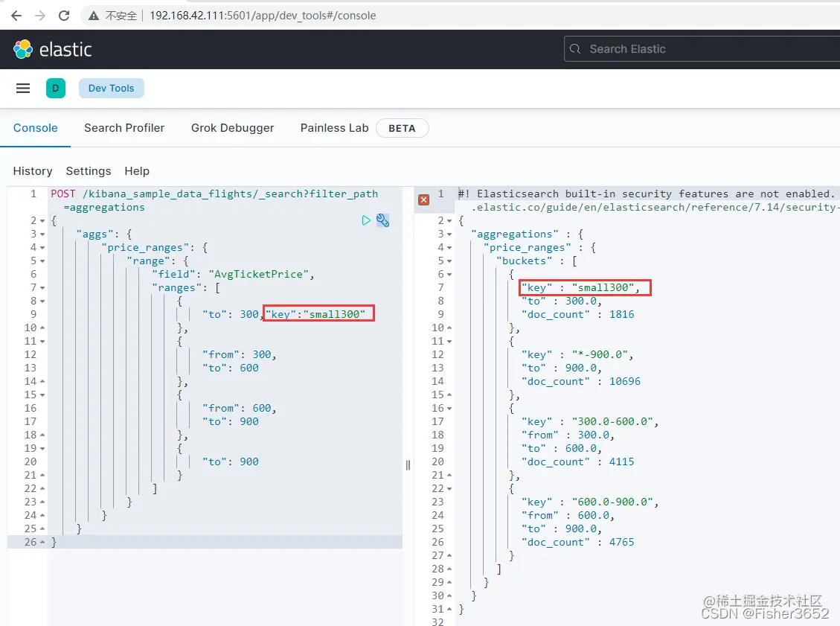
Task: Switch to the Grok Debugger tab
Action: (x=232, y=128)
